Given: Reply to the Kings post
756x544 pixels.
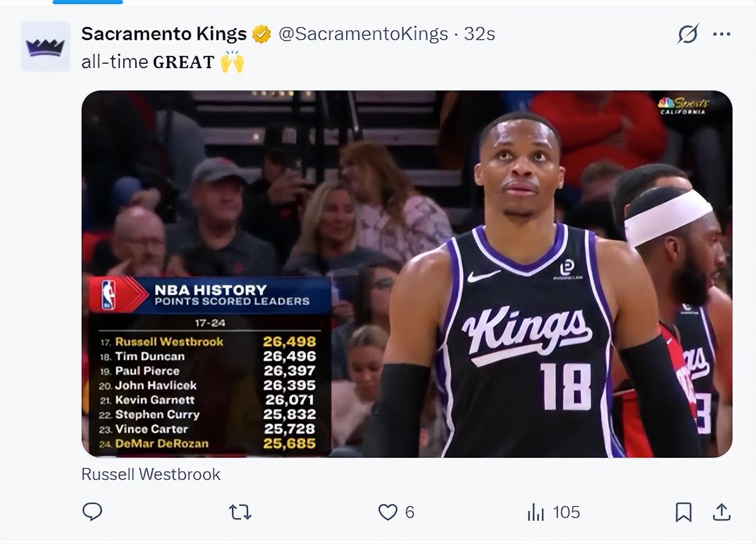Looking at the screenshot, I should (x=92, y=512).
